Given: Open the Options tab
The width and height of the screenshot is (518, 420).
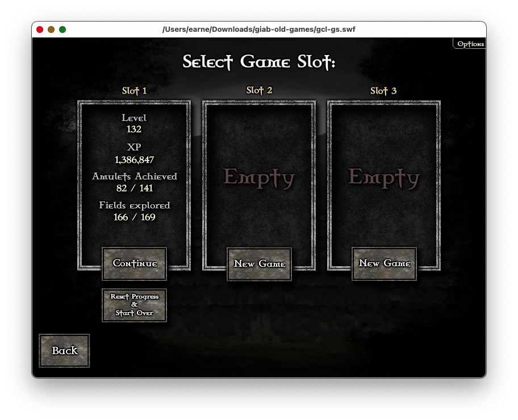Looking at the screenshot, I should point(470,44).
